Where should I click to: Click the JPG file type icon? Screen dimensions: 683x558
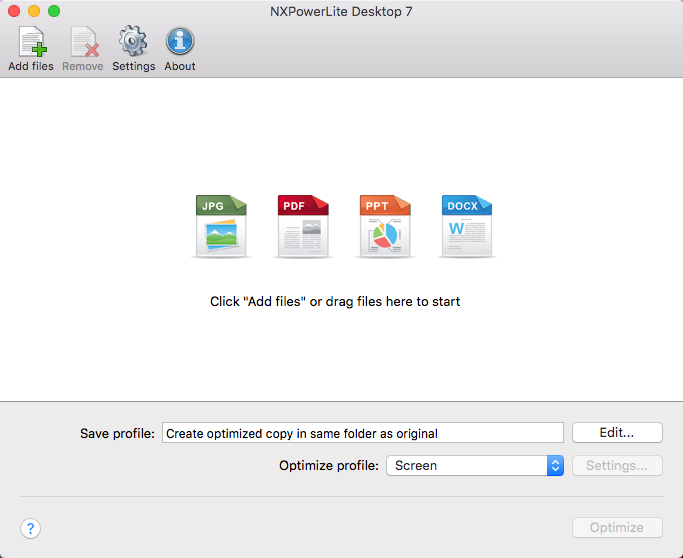pos(221,226)
